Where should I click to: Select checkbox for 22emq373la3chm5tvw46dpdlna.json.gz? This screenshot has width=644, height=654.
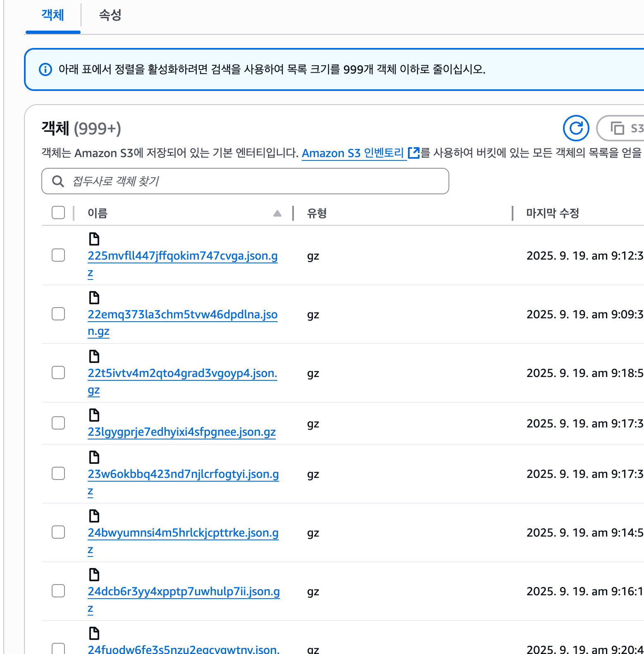pyautogui.click(x=58, y=314)
